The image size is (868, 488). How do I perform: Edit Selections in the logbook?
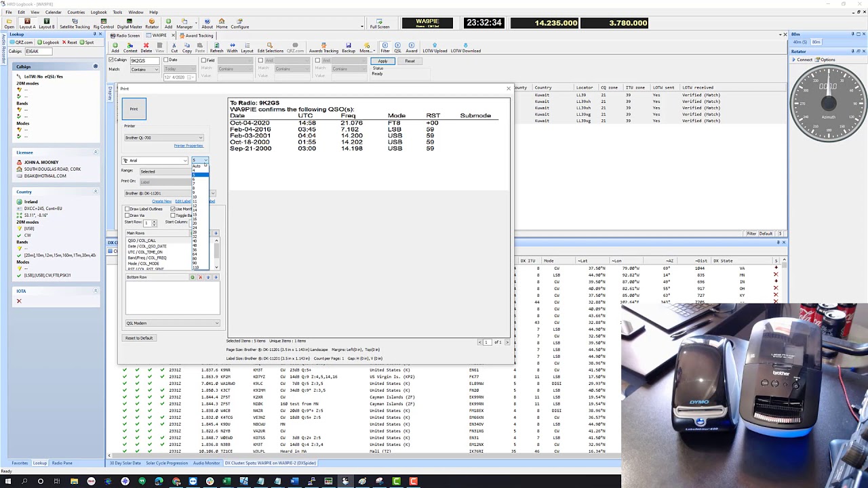pyautogui.click(x=270, y=48)
